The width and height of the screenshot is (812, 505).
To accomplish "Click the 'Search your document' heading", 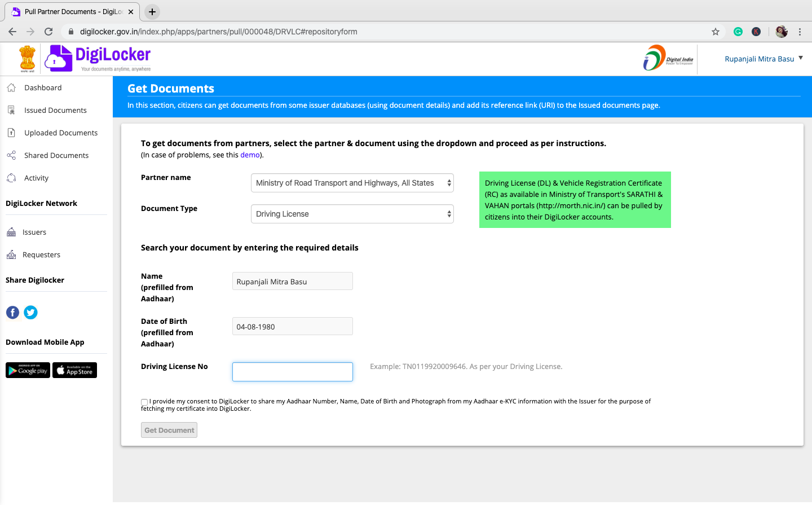I will pyautogui.click(x=250, y=248).
